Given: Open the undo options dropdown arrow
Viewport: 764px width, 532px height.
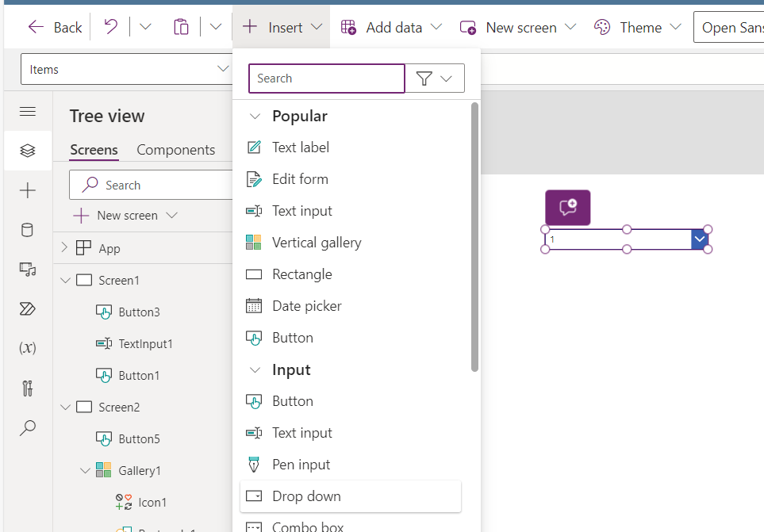Looking at the screenshot, I should (145, 27).
